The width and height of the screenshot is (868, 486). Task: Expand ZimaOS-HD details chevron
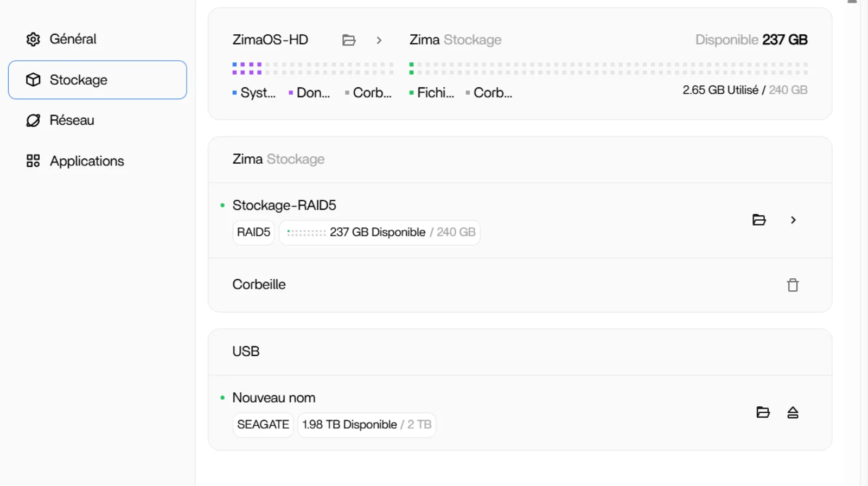point(379,40)
